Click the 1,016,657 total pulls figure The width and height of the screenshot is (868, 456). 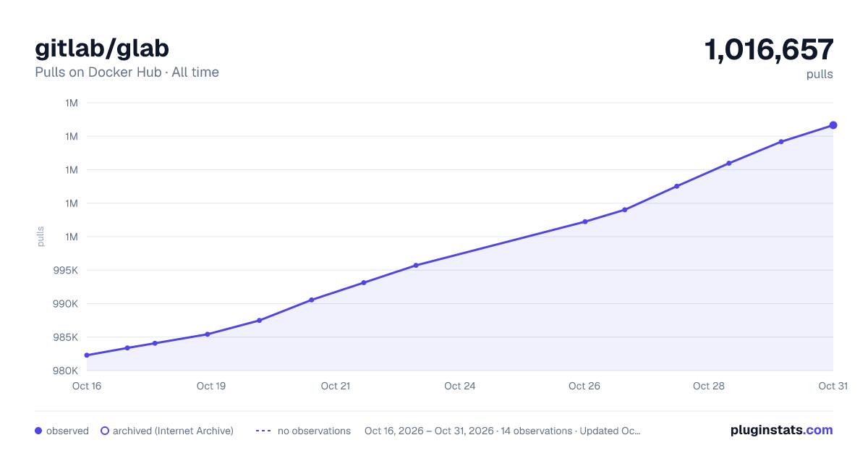pos(769,49)
